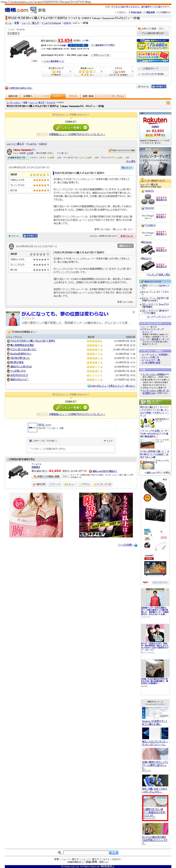Open review 会社対応のひどさ in list
This screenshot has width=176, height=868.
click(19, 375)
